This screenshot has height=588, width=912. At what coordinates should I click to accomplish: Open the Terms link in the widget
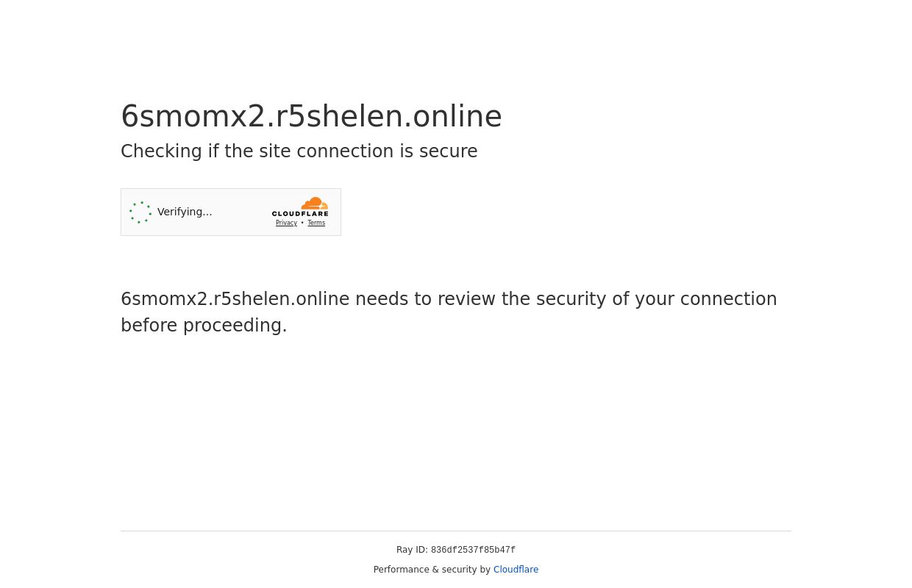(316, 223)
